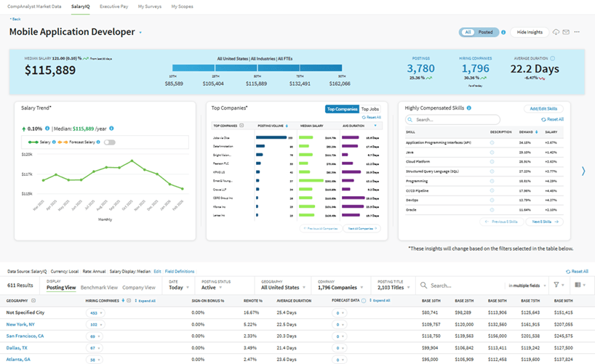Click Highly Compensated Skills info icon

pos(469,108)
